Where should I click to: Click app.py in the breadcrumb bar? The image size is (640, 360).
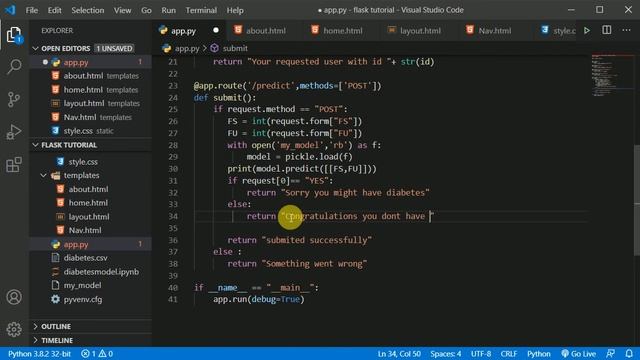[x=187, y=48]
